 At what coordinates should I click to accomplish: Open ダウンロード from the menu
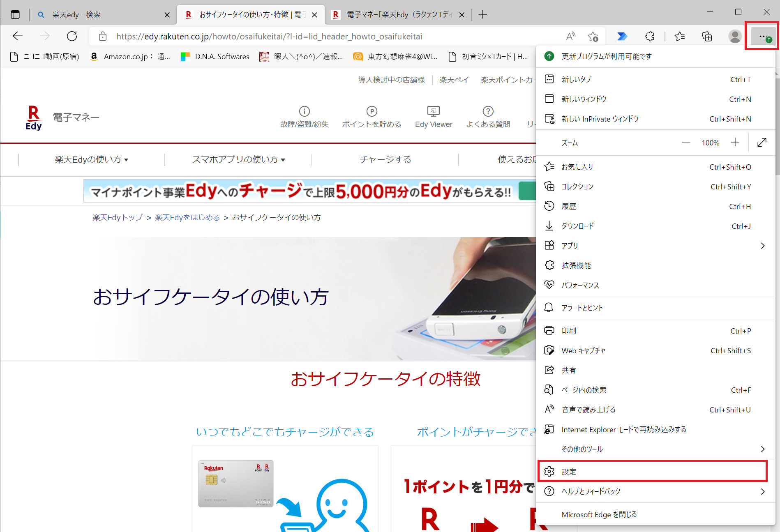[656, 226]
